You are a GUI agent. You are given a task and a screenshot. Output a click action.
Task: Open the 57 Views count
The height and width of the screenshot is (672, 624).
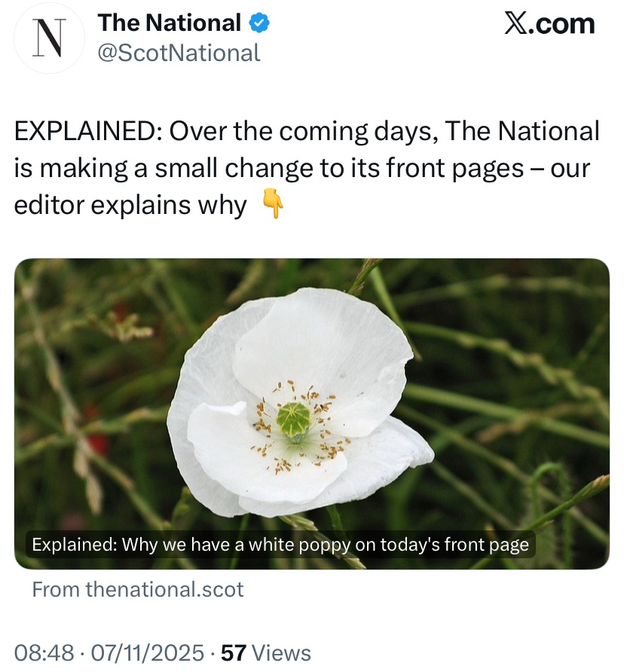pos(265,652)
